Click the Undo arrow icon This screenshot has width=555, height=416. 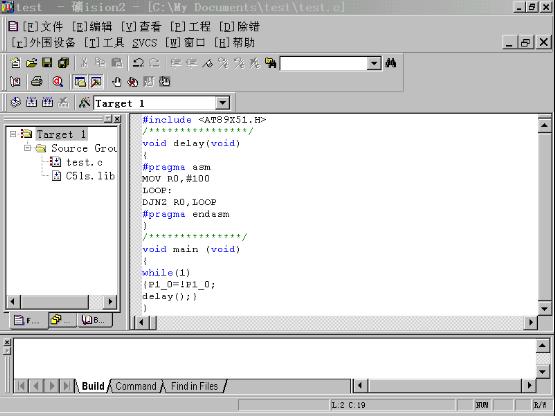(138, 63)
